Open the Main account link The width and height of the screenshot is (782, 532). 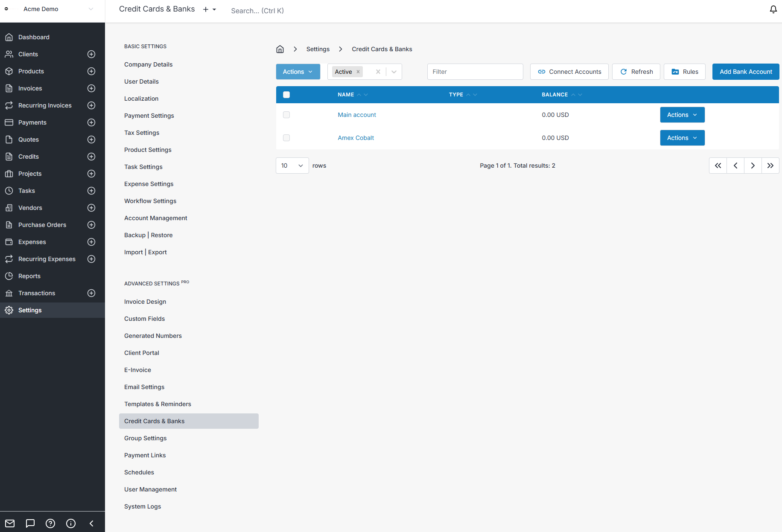[x=357, y=115]
